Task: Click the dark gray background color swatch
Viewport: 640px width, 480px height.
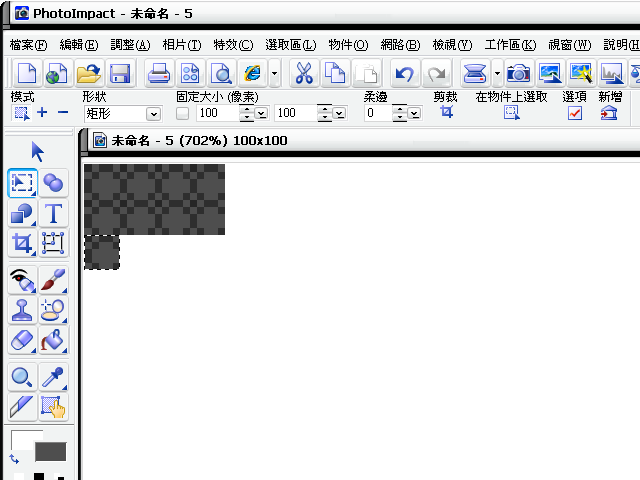Action: pyautogui.click(x=51, y=452)
